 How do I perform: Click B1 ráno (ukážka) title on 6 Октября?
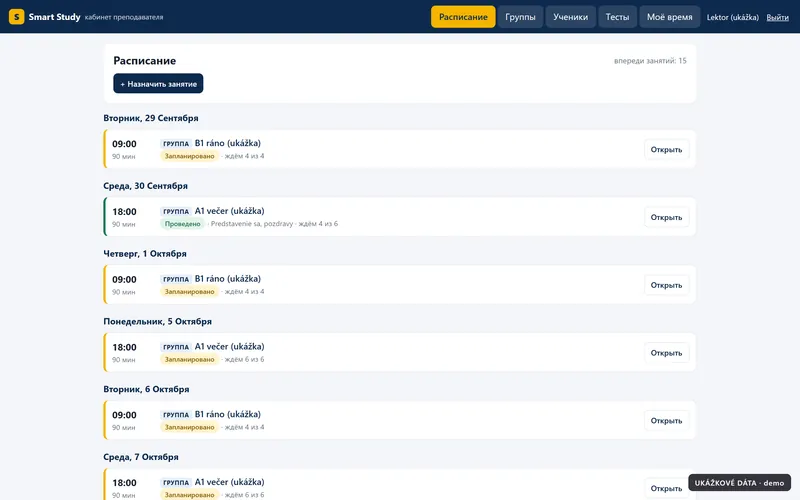tap(228, 414)
